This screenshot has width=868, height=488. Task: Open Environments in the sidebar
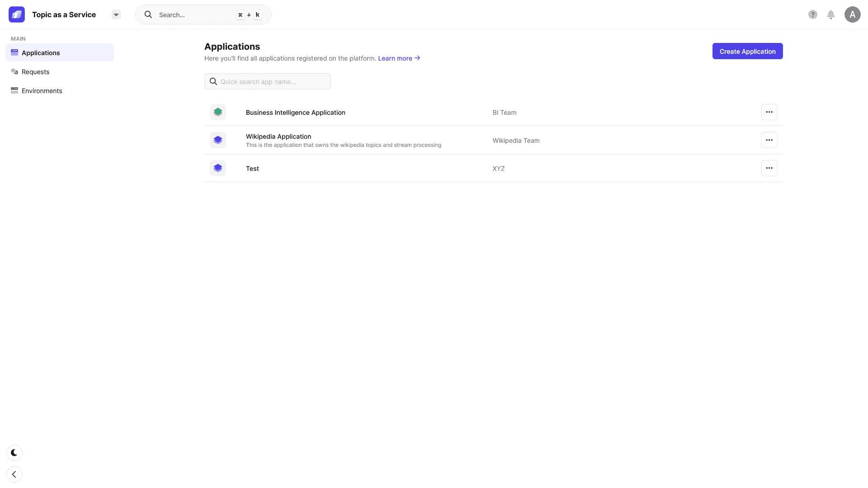(x=42, y=91)
